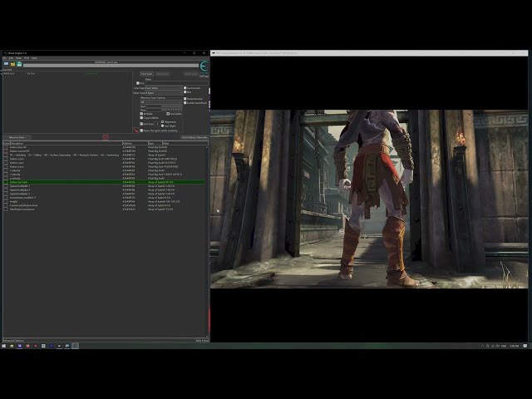
Task: Click the save table floppy icon
Action: pos(19,64)
